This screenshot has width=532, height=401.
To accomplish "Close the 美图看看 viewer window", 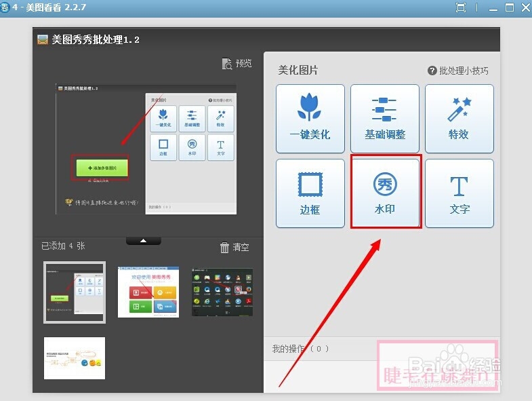I will click(x=525, y=7).
